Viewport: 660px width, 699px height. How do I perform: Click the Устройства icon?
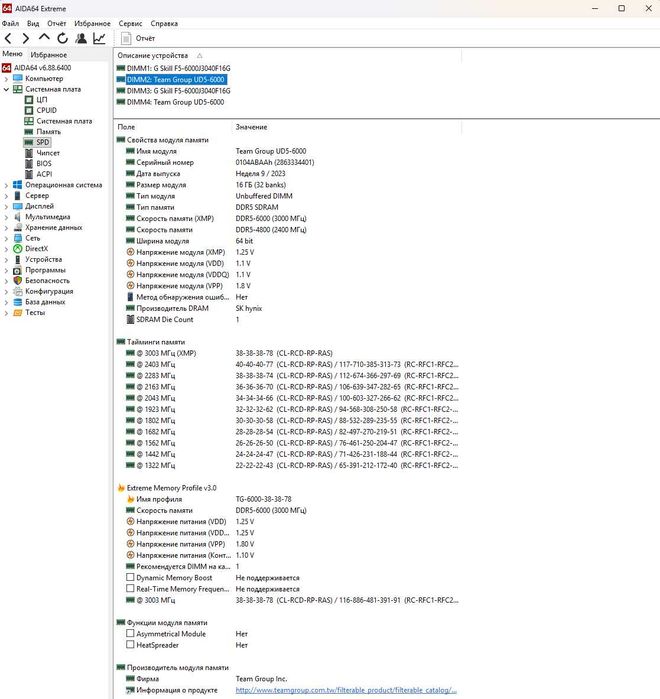tap(18, 259)
